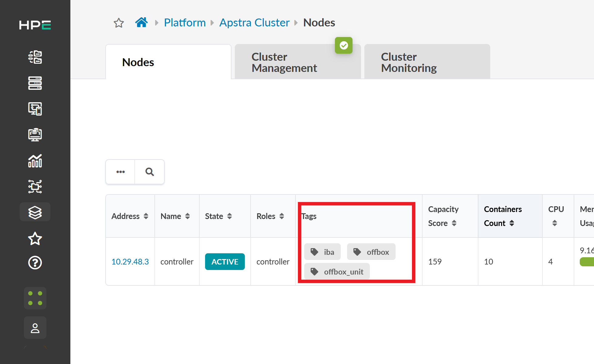Click the magnifier search button
The height and width of the screenshot is (364, 594).
tap(150, 172)
